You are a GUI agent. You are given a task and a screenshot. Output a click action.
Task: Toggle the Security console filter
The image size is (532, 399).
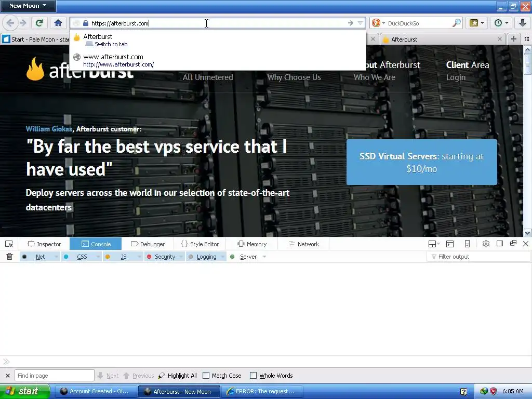click(161, 257)
